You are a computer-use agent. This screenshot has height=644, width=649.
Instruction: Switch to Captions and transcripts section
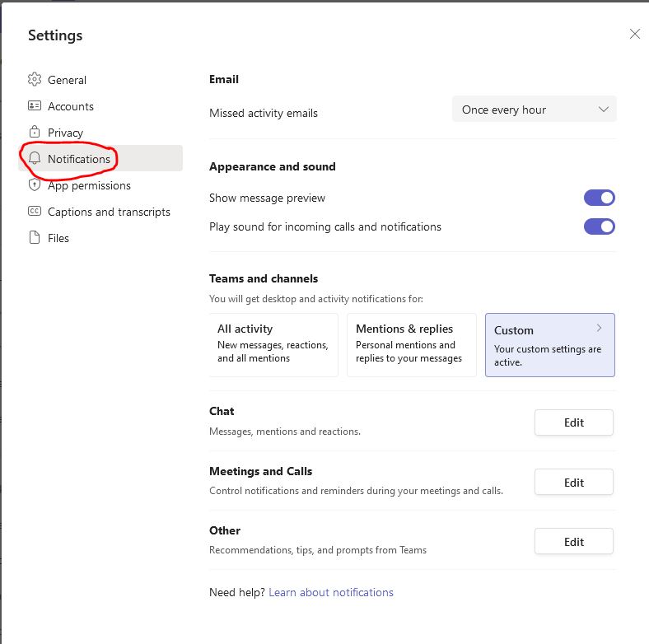pyautogui.click(x=109, y=212)
